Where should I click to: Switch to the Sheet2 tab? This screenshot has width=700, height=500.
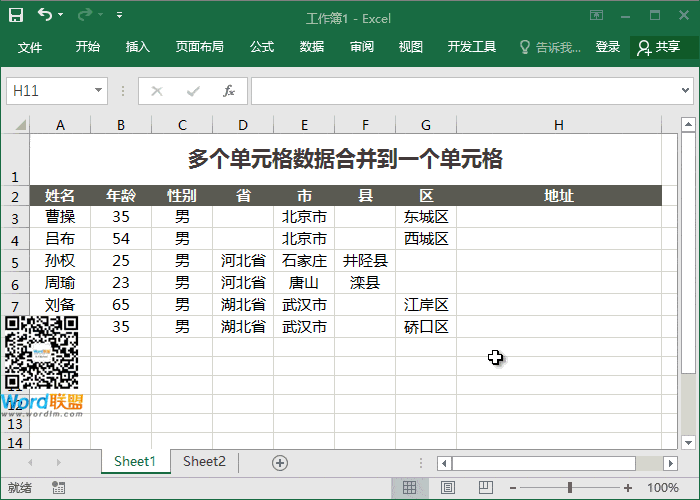(x=204, y=462)
